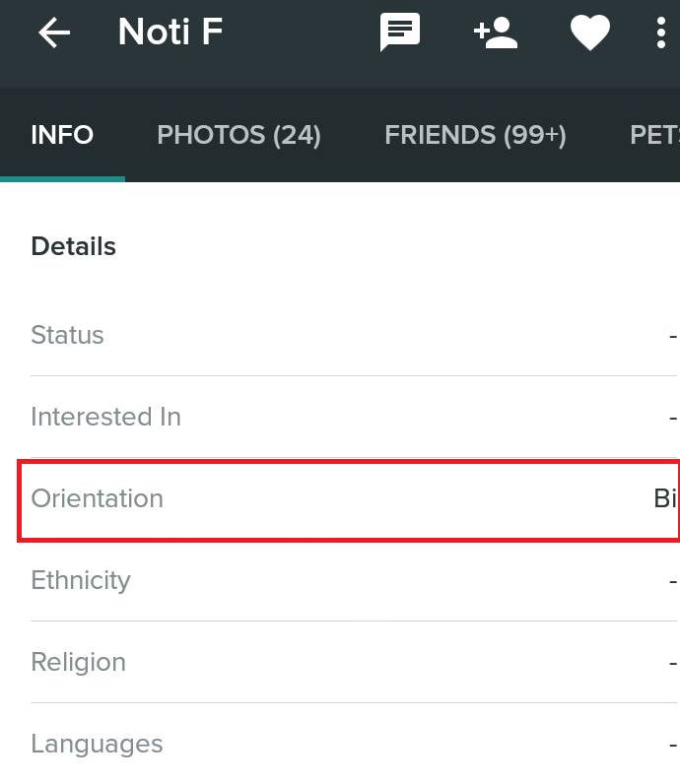This screenshot has width=680, height=784.
Task: Tap the Noti F profile title
Action: tap(170, 32)
